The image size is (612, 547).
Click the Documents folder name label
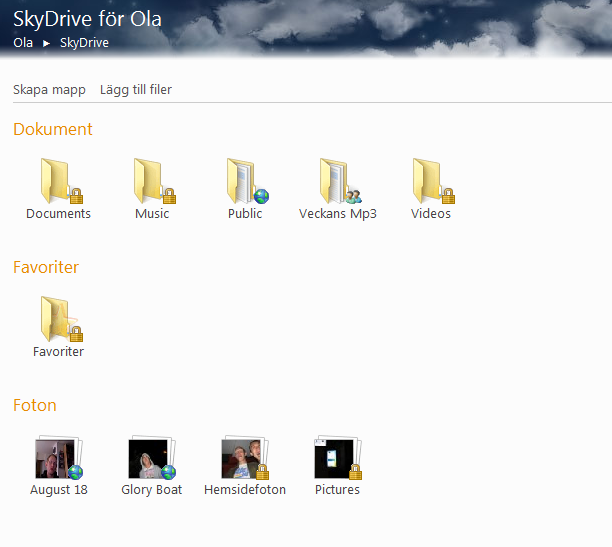[59, 214]
